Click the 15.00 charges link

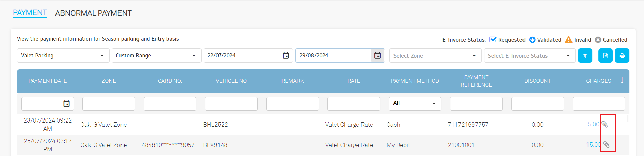593,145
